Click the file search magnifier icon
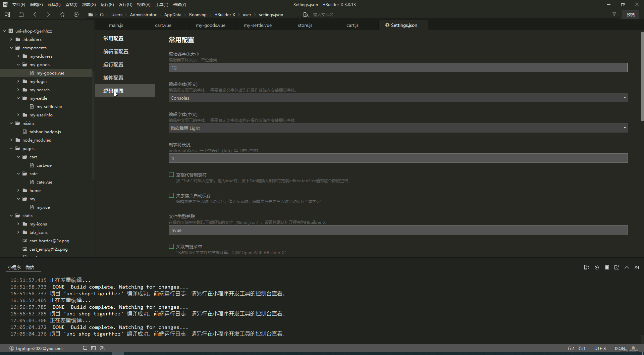Viewport: 644px width, 355px height. (x=306, y=14)
